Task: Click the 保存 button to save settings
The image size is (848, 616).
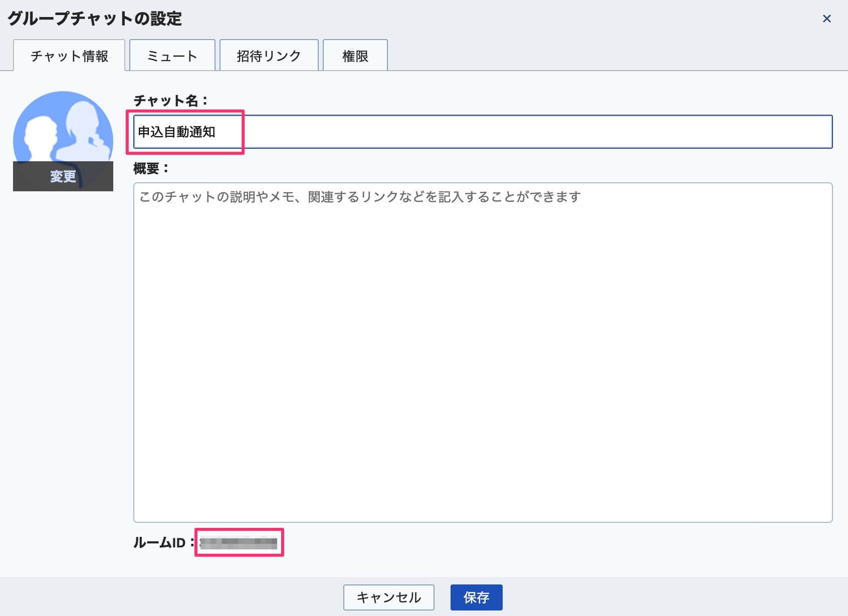Action: tap(476, 597)
